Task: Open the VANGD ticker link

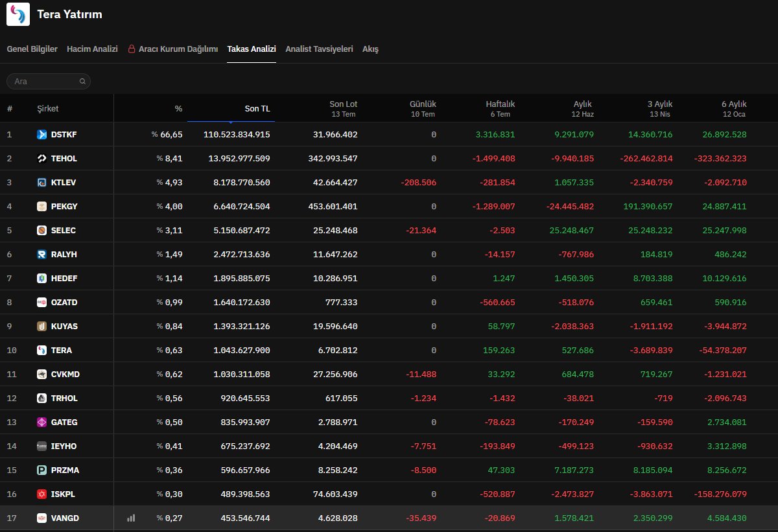Action: click(x=65, y=518)
